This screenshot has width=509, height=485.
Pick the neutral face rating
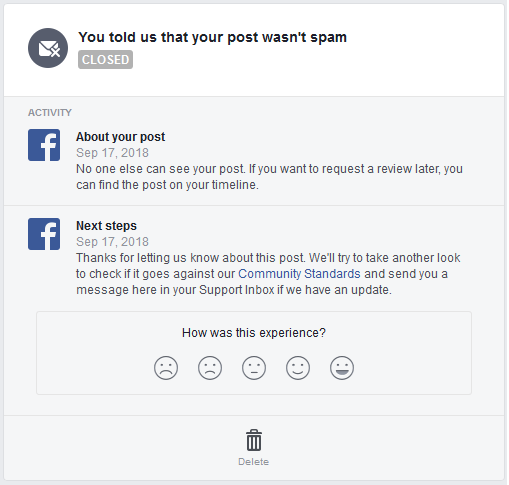[254, 368]
